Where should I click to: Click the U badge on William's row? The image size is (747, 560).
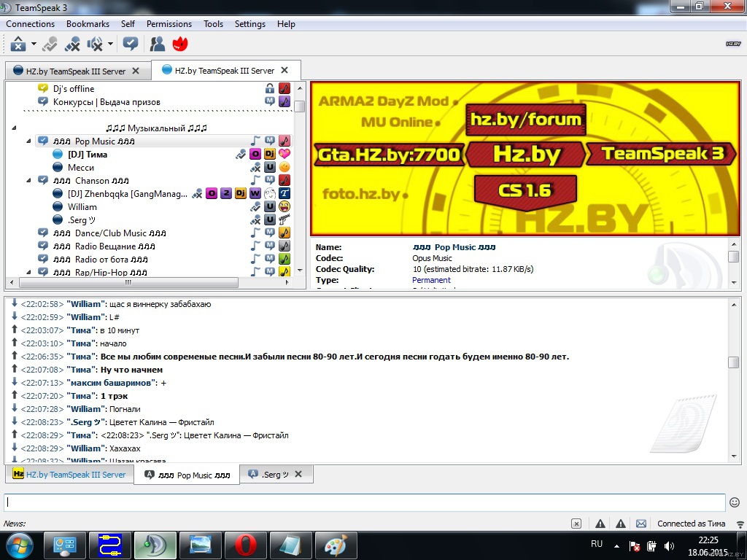[x=270, y=206]
